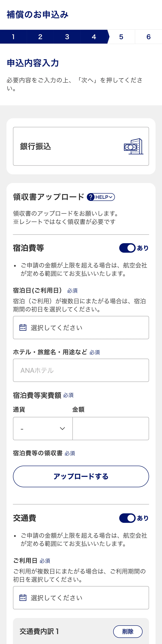Click the 銀行振込 payment method card
Viewport: 162px width, 644px height.
[x=81, y=146]
